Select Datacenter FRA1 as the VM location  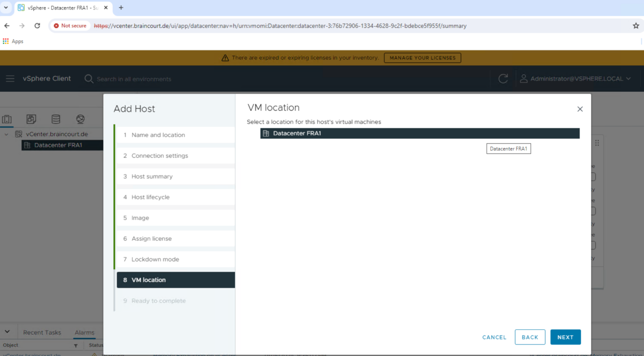[419, 133]
